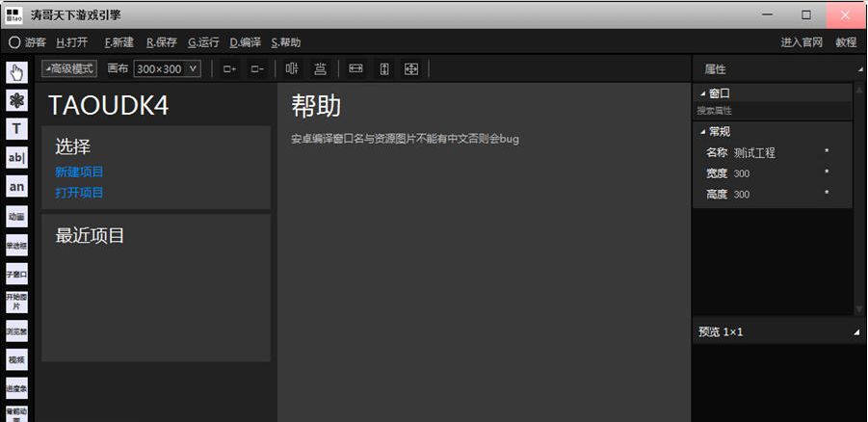Toggle 高级模式 advanced mode

pos(69,68)
